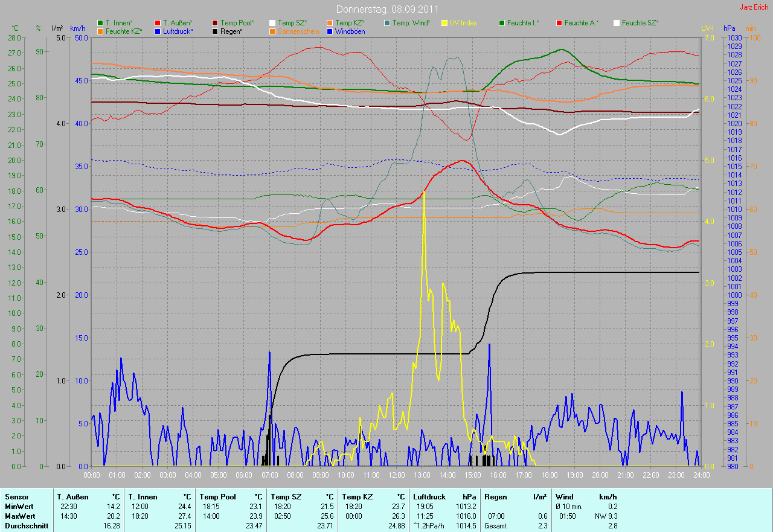The height and width of the screenshot is (532, 773).
Task: Select the 'Windböen' legend label
Action: (x=350, y=31)
